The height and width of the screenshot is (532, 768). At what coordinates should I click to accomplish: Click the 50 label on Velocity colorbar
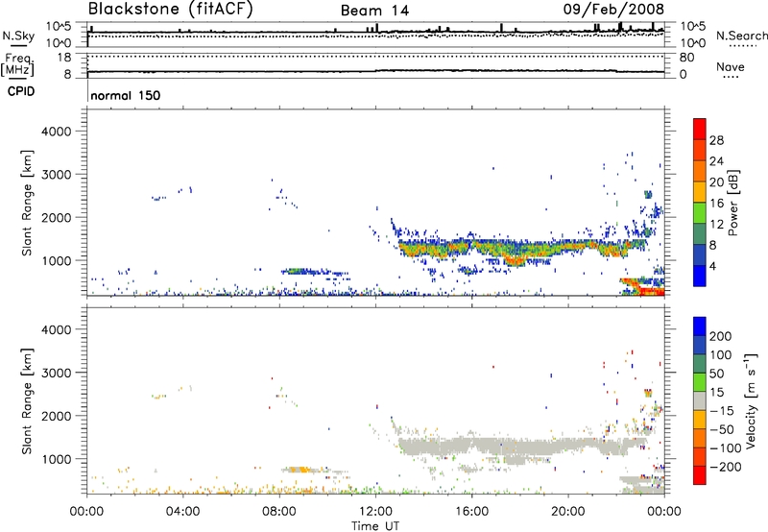[716, 374]
